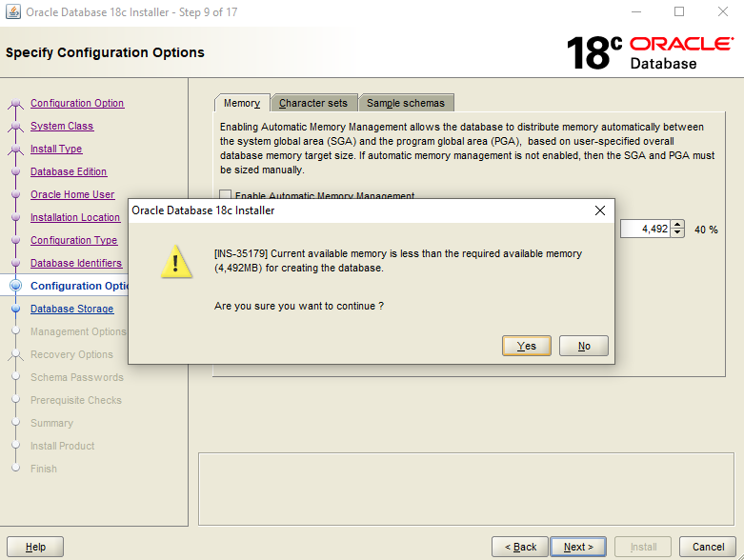Click the yellow warning triangle icon

coord(176,261)
